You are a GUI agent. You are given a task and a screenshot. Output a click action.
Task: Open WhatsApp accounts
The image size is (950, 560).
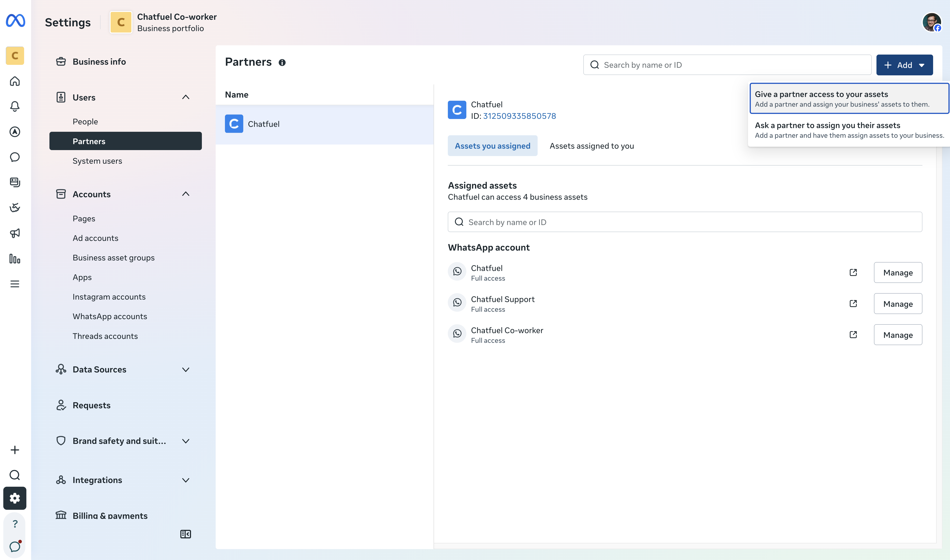click(110, 316)
